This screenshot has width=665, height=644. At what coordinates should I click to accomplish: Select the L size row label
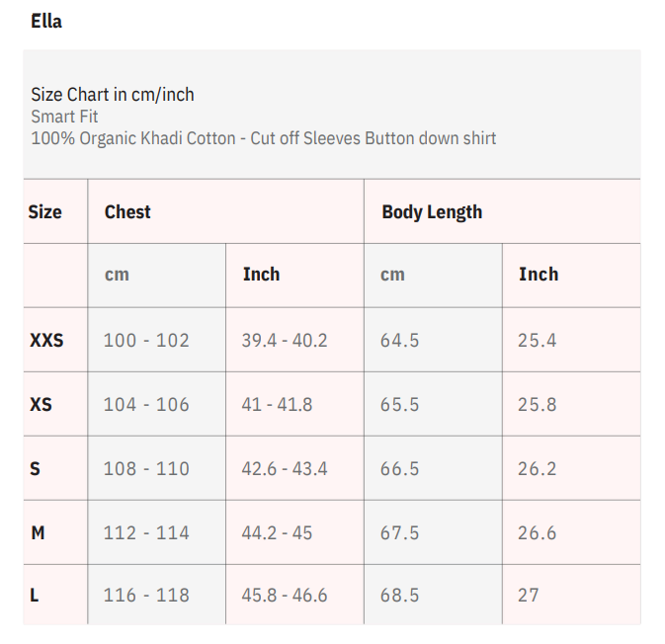tap(35, 595)
